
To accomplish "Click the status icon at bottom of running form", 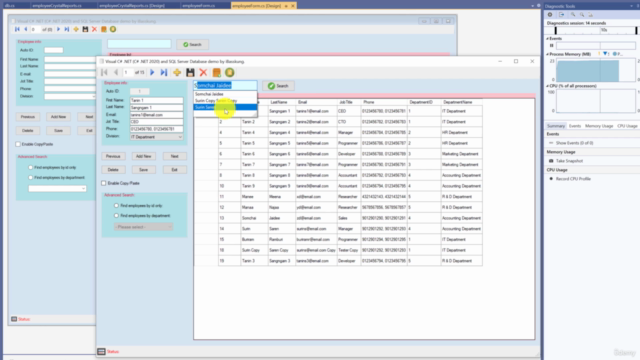I will 101,351.
